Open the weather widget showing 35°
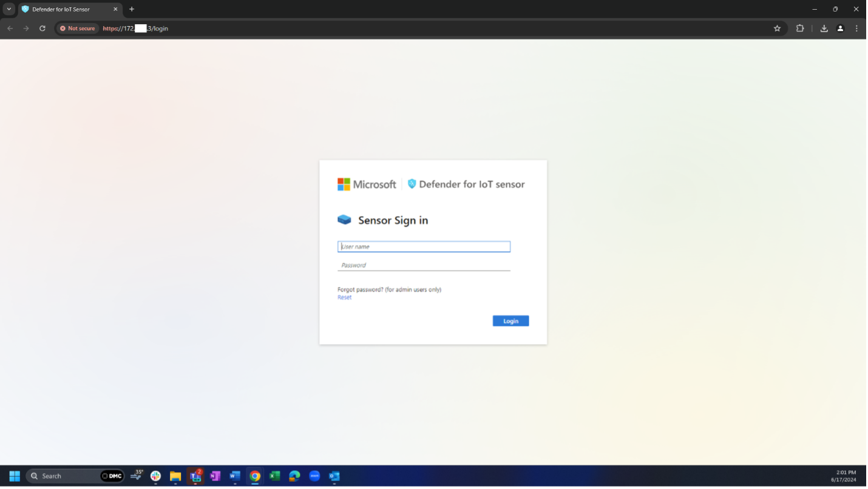 [x=137, y=476]
